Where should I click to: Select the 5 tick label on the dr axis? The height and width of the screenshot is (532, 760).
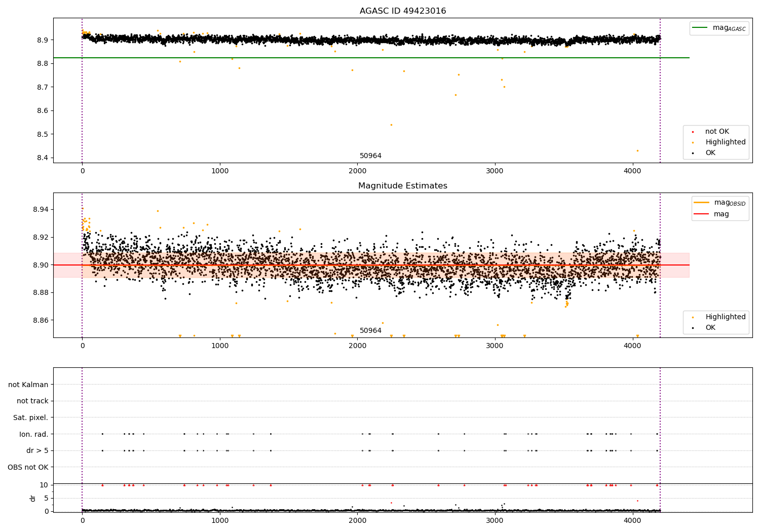click(47, 498)
